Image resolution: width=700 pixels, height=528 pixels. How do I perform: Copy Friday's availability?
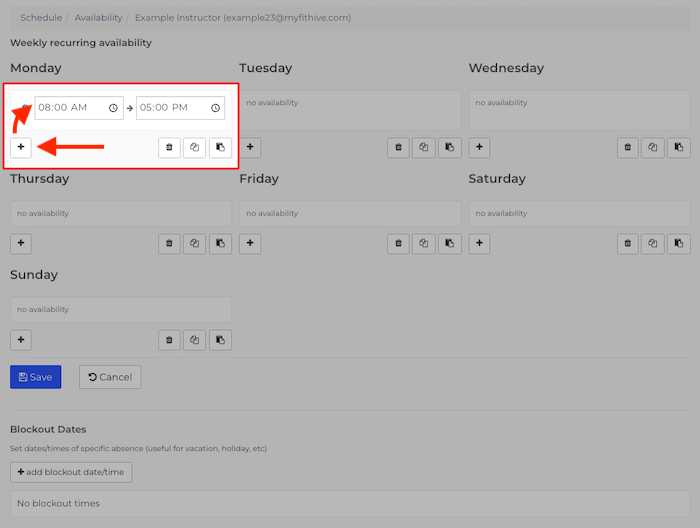tap(425, 243)
